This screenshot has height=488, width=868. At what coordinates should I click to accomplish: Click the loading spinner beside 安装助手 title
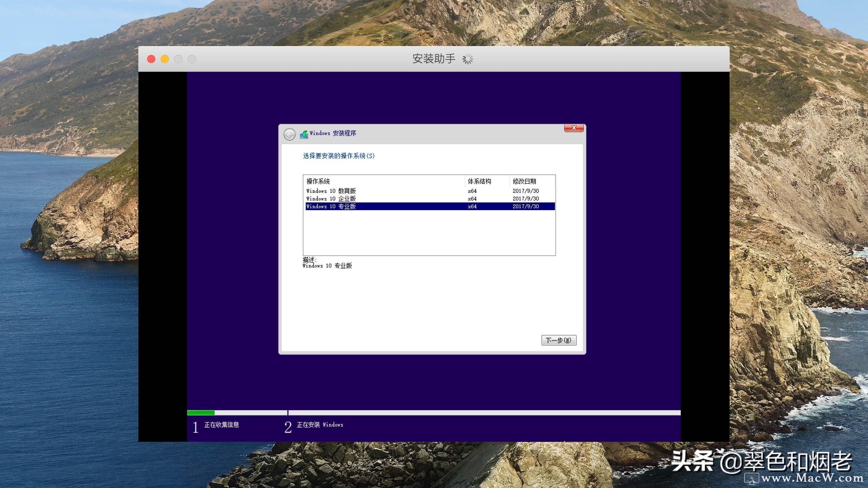pos(468,59)
